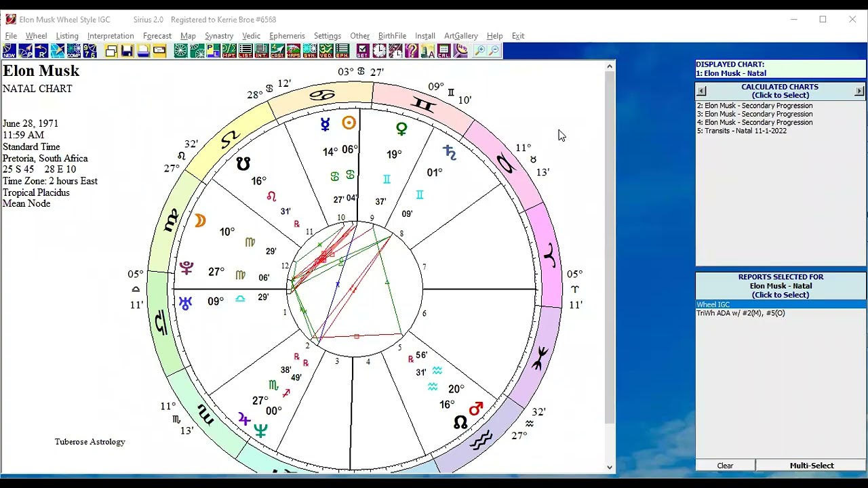868x488 pixels.
Task: Open the File menu
Action: coord(11,36)
